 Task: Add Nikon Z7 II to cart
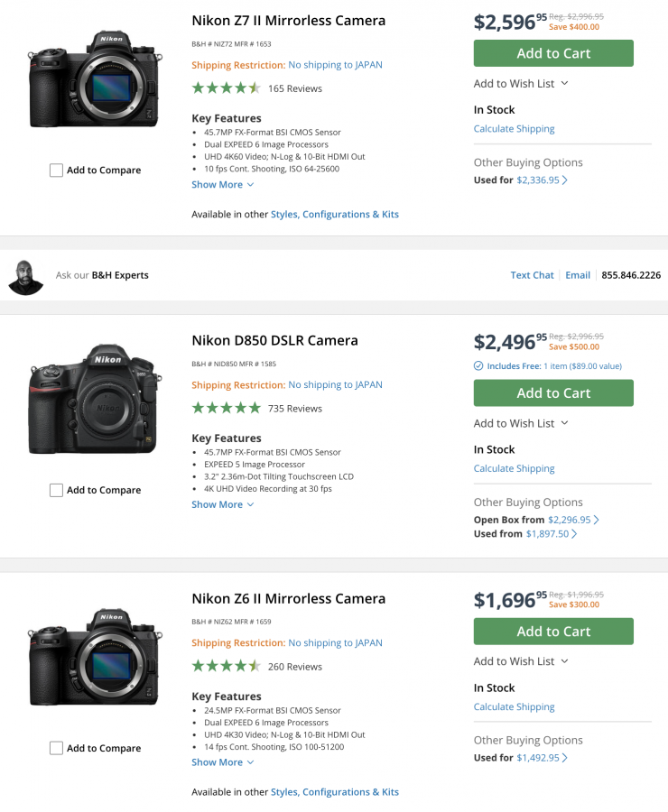coord(553,53)
